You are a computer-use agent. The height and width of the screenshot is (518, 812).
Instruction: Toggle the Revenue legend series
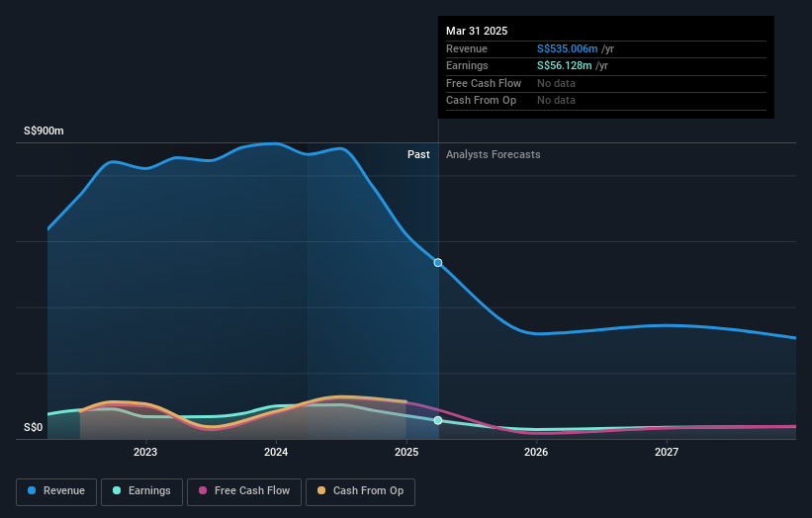click(x=56, y=491)
